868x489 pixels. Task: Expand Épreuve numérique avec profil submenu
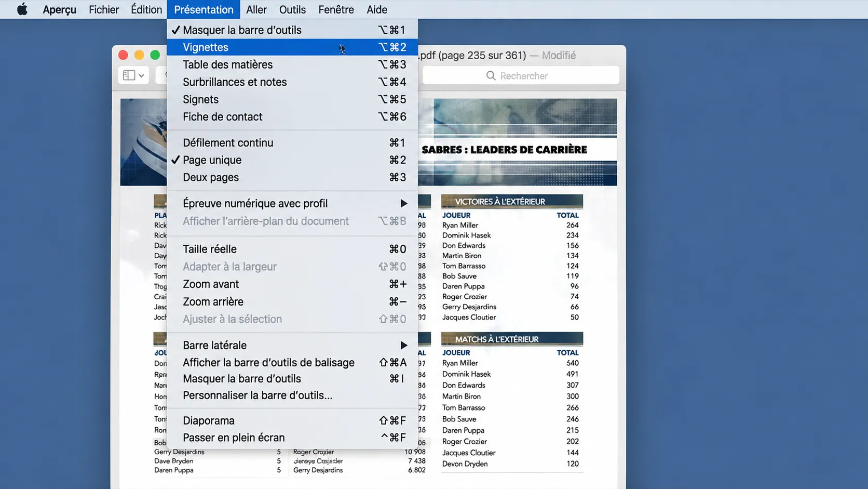point(292,204)
